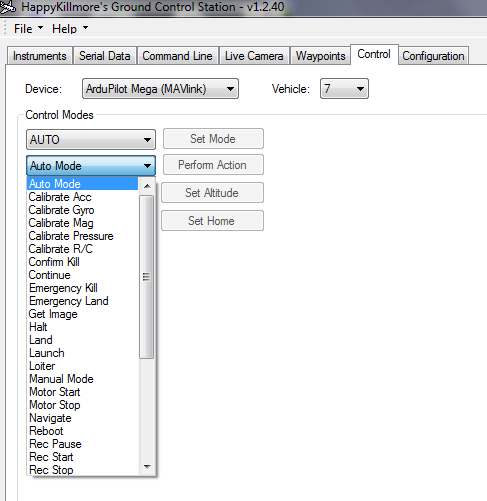The width and height of the screenshot is (487, 501).
Task: Open the File menu
Action: pos(28,29)
